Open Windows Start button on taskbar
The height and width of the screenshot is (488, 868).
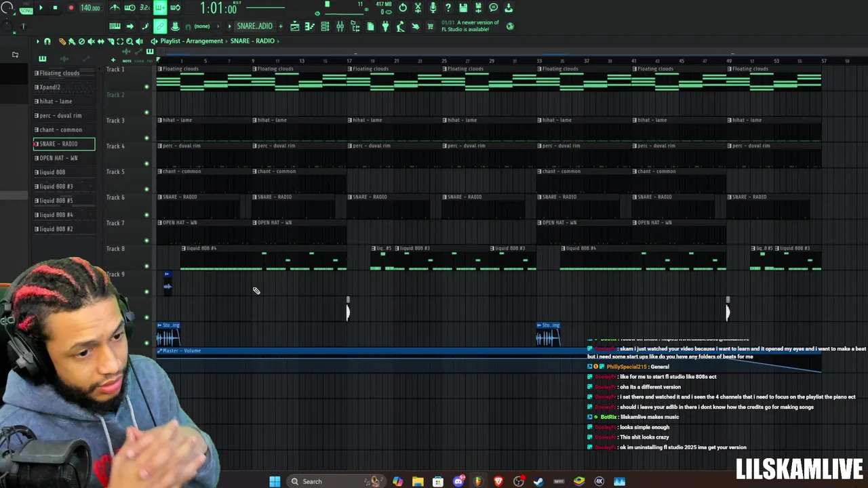click(x=275, y=481)
